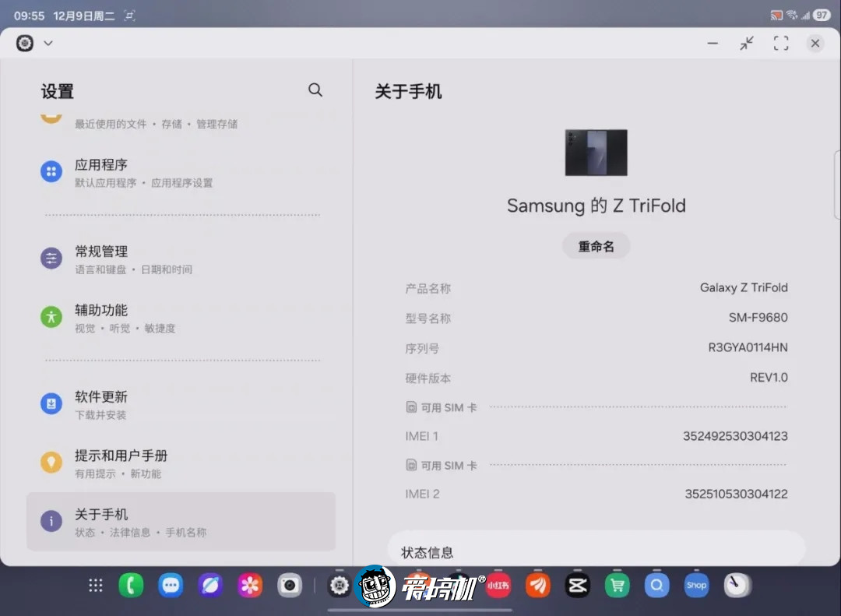
Task: Open the Clock app in taskbar
Action: tap(737, 586)
